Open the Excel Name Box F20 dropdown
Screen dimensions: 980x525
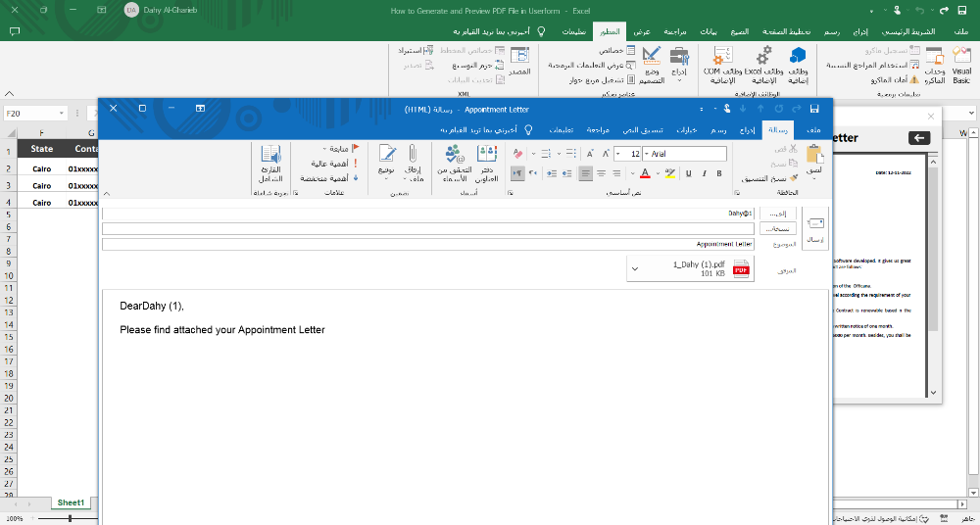coord(62,113)
